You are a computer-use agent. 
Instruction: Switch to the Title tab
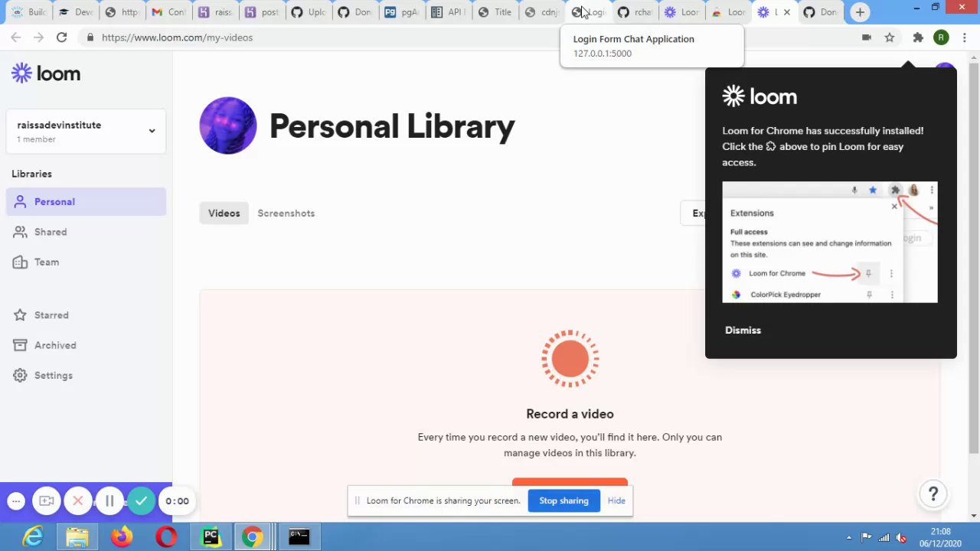coord(495,11)
